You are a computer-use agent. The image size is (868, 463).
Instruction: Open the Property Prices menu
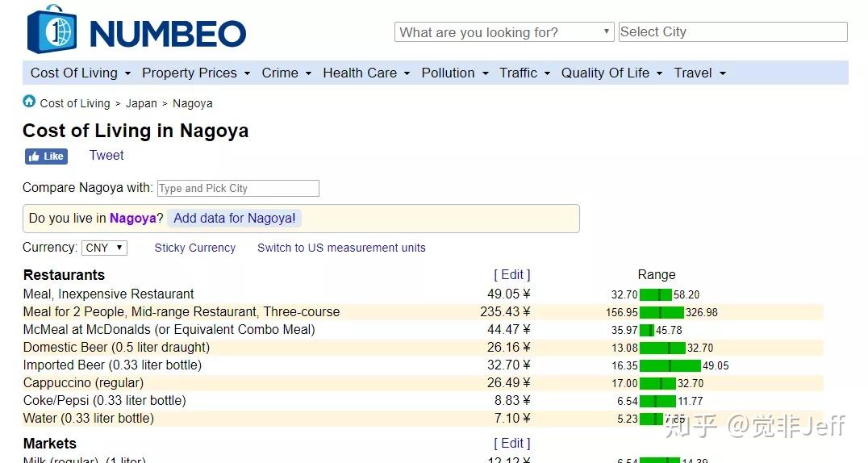tap(195, 73)
